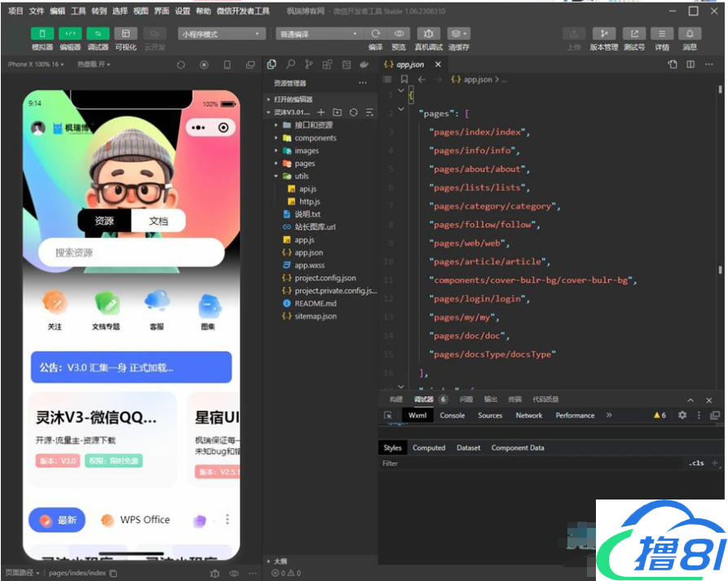Screen dimensions: 728x581
Task: Open the 普通编译 compile mode dropdown
Action: point(319,34)
